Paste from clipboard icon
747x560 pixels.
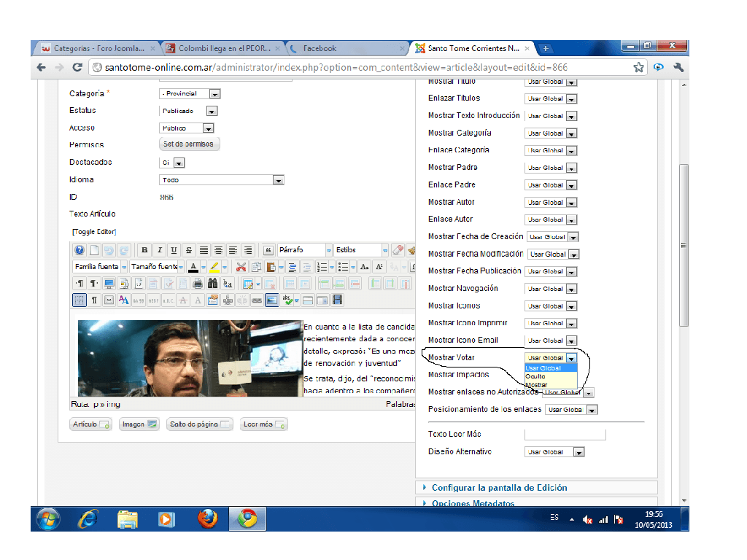pyautogui.click(x=271, y=267)
